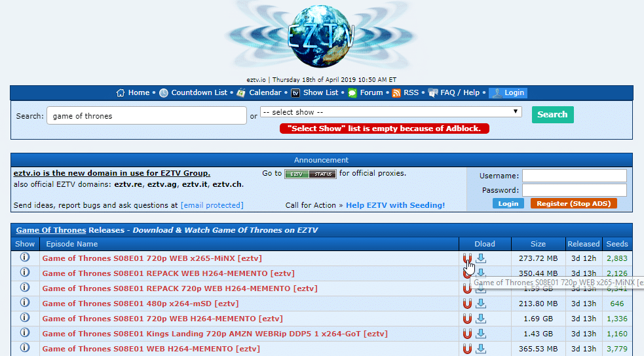Click the Seeds column header
The height and width of the screenshot is (356, 644).
(617, 244)
